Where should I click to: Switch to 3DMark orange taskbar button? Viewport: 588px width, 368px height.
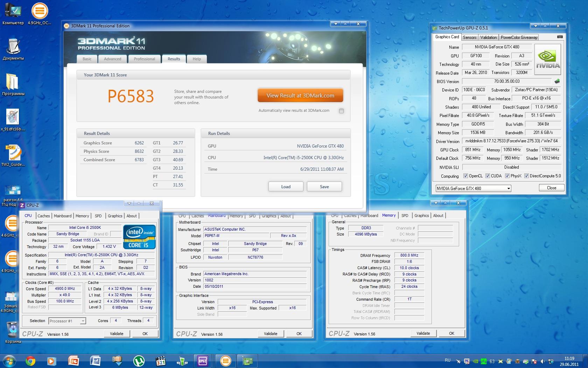226,361
